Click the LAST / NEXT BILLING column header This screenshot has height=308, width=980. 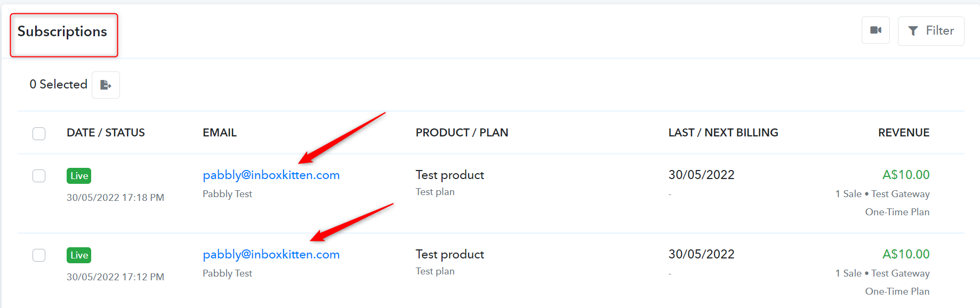[723, 133]
